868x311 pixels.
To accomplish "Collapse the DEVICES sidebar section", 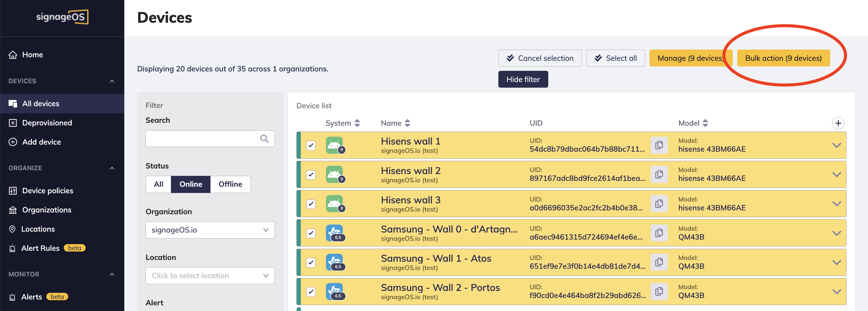I will point(112,81).
